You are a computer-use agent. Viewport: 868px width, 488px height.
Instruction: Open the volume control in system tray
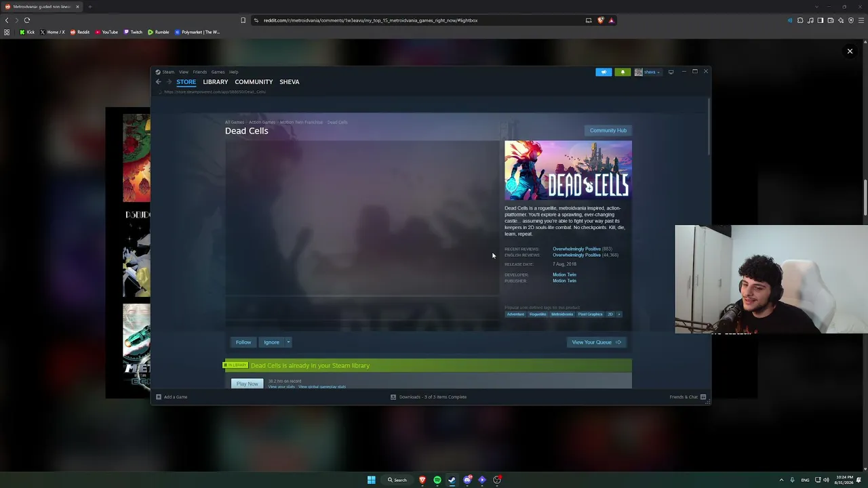826,480
